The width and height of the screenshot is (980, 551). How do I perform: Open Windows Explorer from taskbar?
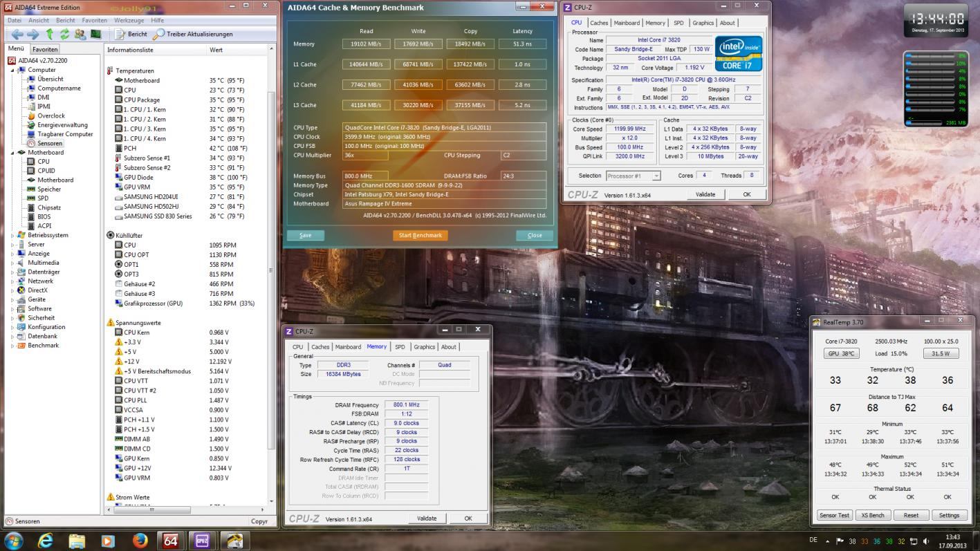point(77,541)
